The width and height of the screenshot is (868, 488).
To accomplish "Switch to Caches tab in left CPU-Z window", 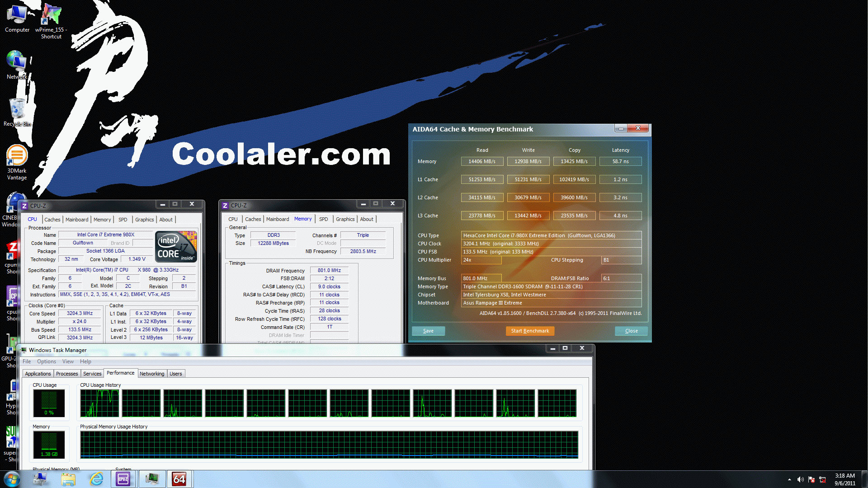I will point(52,220).
